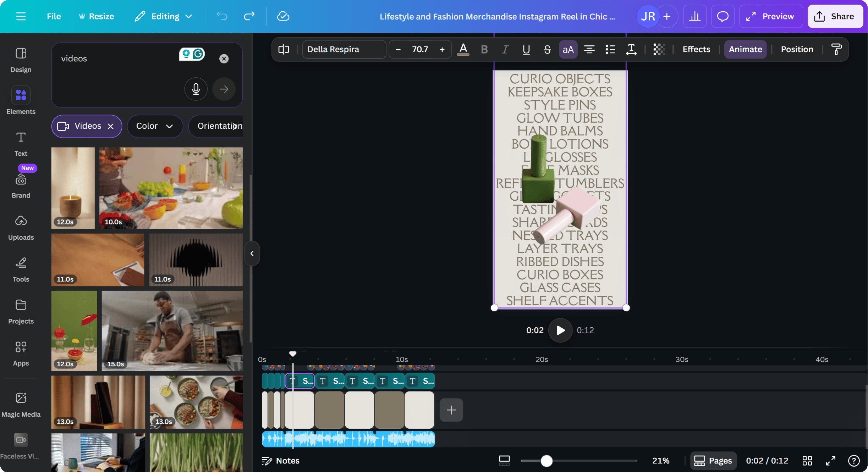Open the Magic Media sidebar tool
This screenshot has width=868, height=473.
[x=21, y=404]
